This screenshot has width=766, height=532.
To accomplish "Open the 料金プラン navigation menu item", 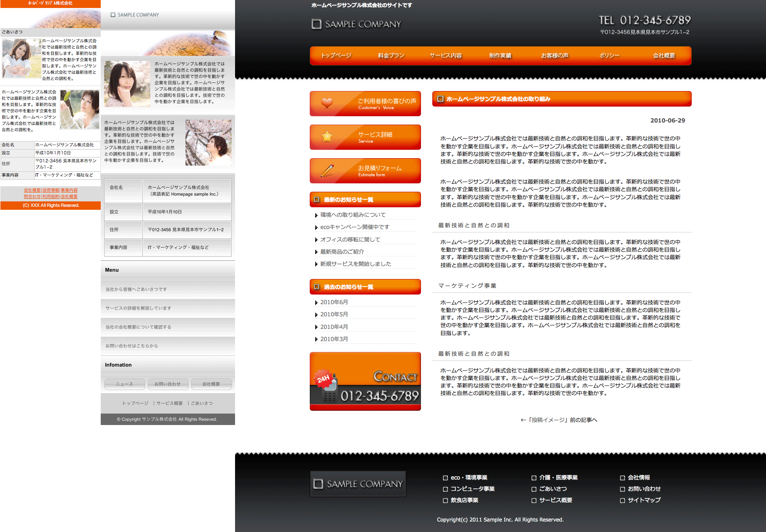I will [x=391, y=55].
